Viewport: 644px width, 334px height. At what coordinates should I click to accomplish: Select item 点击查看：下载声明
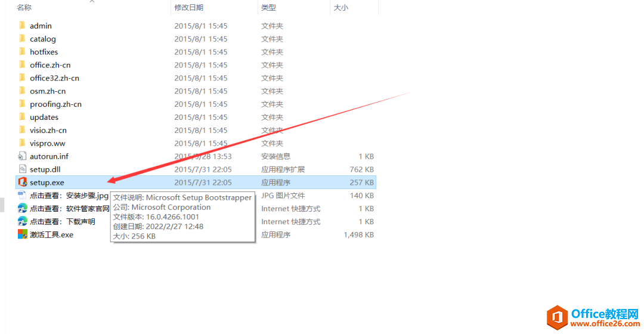[63, 221]
